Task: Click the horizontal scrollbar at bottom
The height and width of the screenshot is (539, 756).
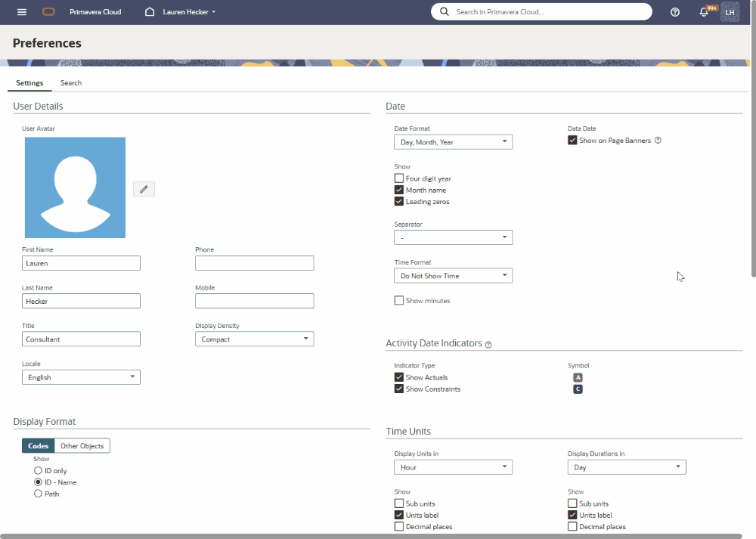Action: click(371, 536)
